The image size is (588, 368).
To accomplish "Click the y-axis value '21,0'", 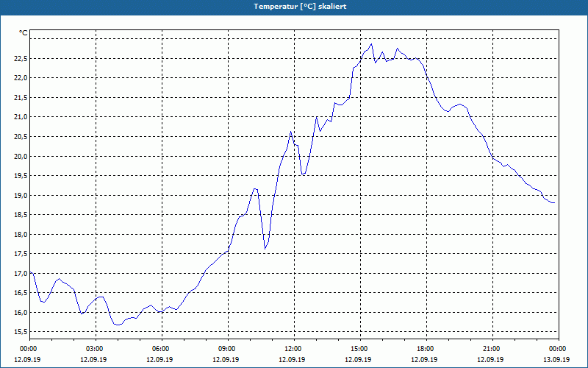I will click(21, 117).
